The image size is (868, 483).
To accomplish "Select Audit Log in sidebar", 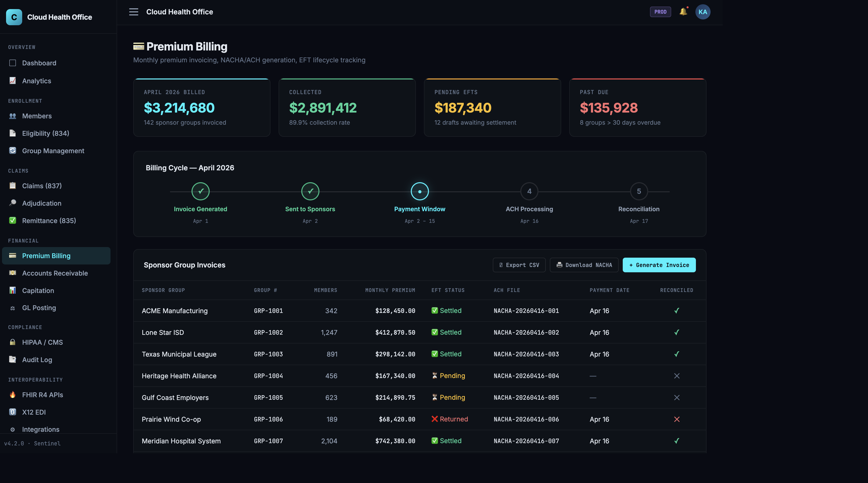I will click(56, 360).
